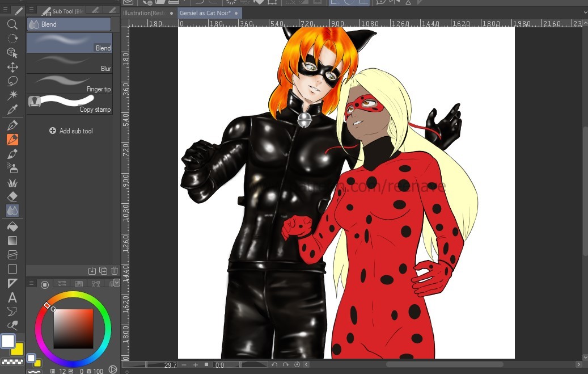588x374 pixels.
Task: Select the Blend tool group header
Action: pos(69,24)
